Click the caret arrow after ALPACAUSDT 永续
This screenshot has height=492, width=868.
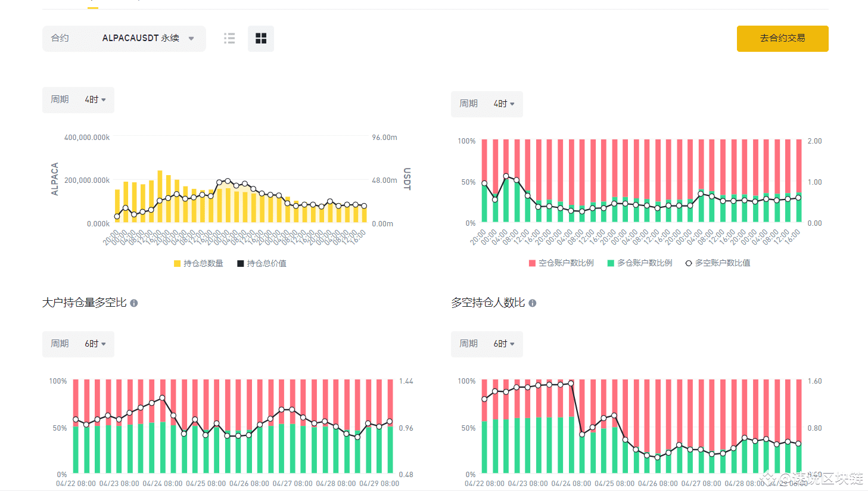pyautogui.click(x=191, y=39)
